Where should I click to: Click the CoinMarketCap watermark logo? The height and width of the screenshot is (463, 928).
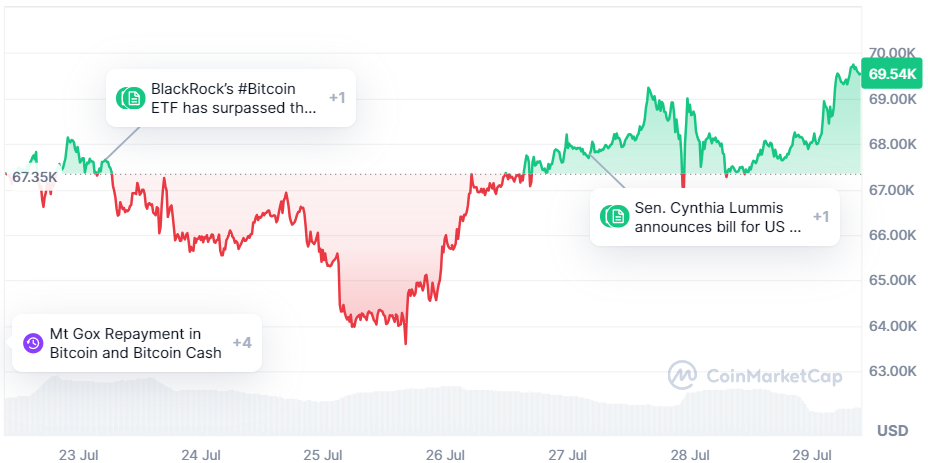pos(683,375)
